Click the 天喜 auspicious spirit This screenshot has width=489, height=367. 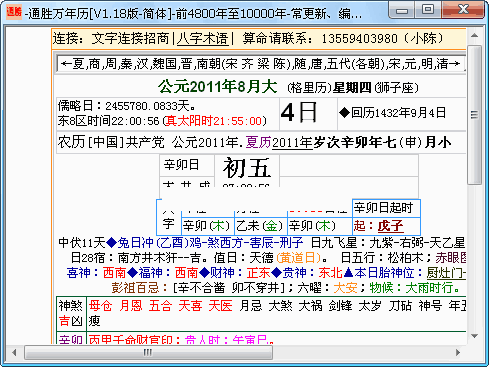pyautogui.click(x=190, y=305)
